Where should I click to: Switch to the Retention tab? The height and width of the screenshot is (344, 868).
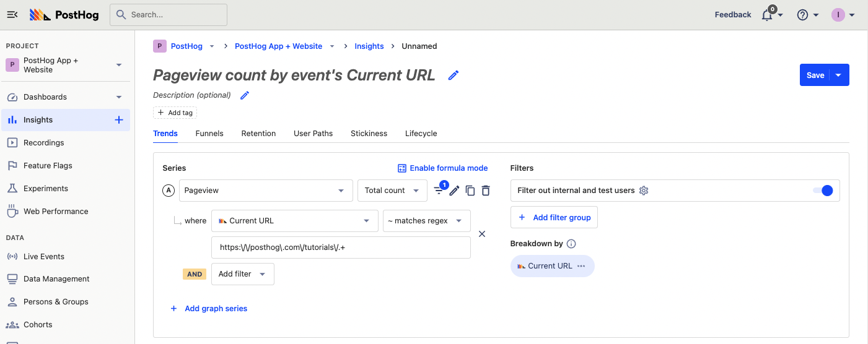[x=258, y=134]
